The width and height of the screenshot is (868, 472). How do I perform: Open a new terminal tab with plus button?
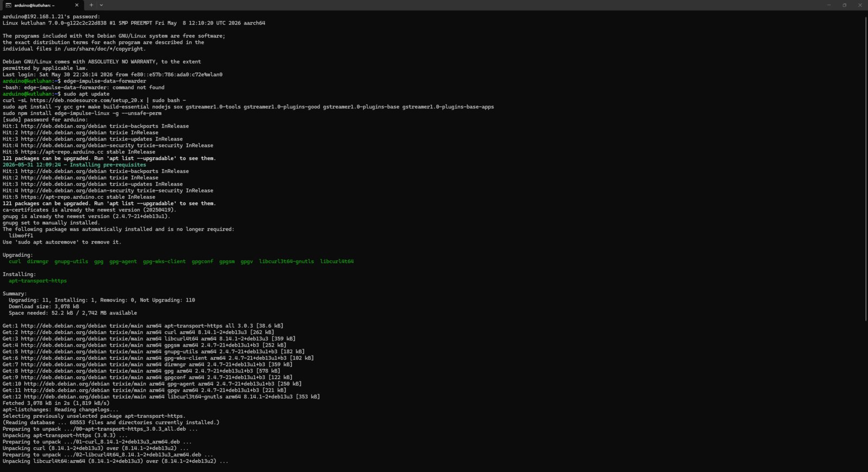click(91, 5)
